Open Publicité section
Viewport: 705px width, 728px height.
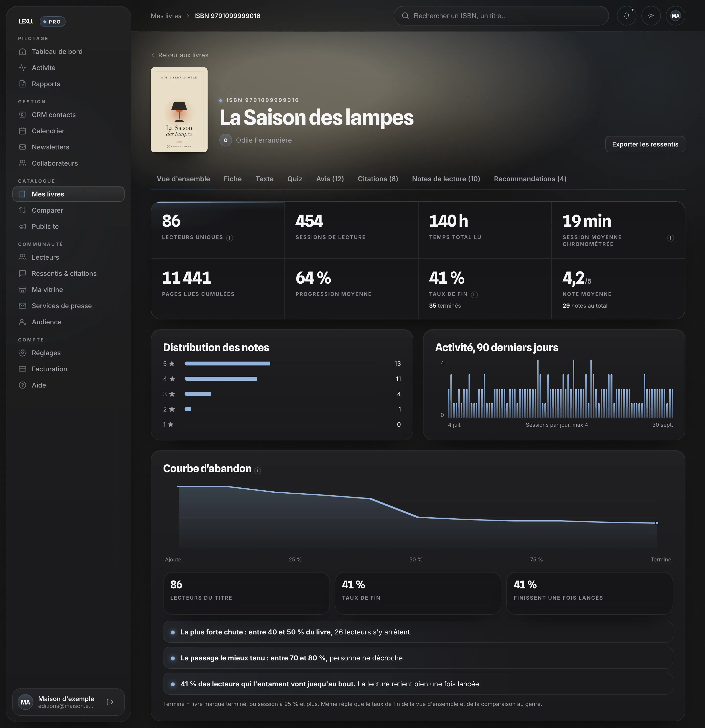(x=68, y=226)
